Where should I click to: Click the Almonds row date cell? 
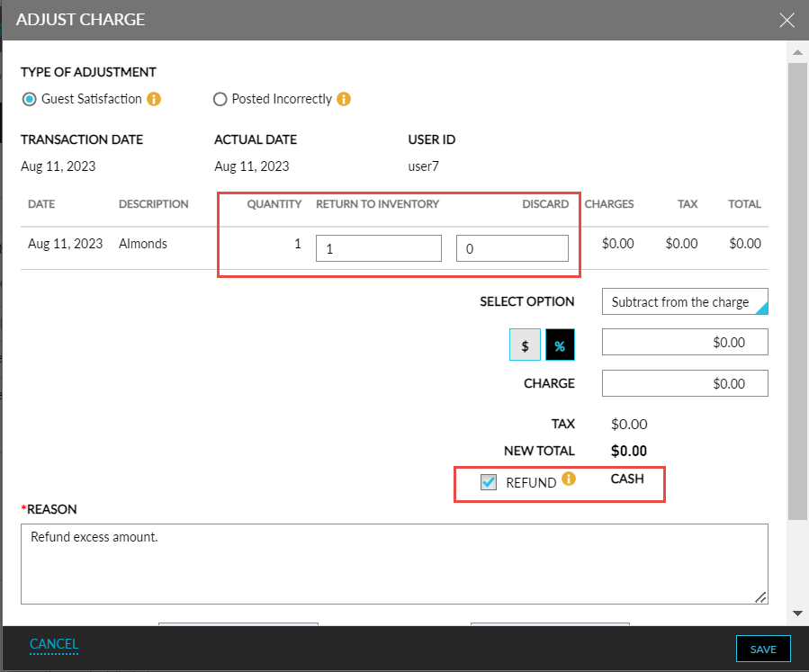coord(65,244)
